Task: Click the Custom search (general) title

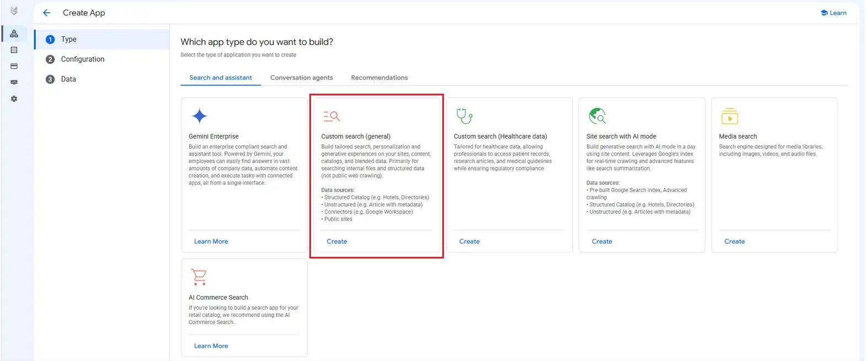Action: [356, 136]
